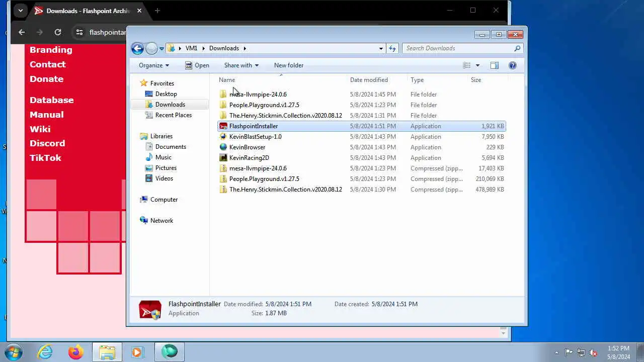Select mesa-llvmpipe-24.0.6 zipped archive icon
The width and height of the screenshot is (644, 362).
tap(223, 168)
